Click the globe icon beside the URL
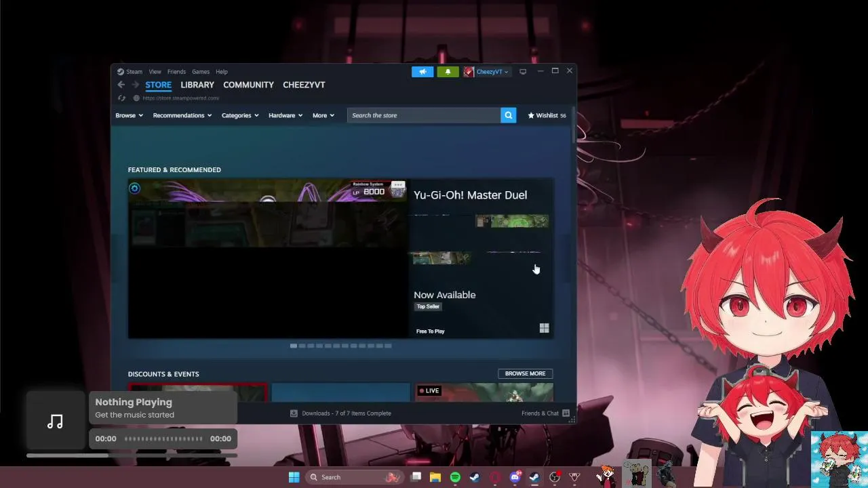 [x=136, y=98]
